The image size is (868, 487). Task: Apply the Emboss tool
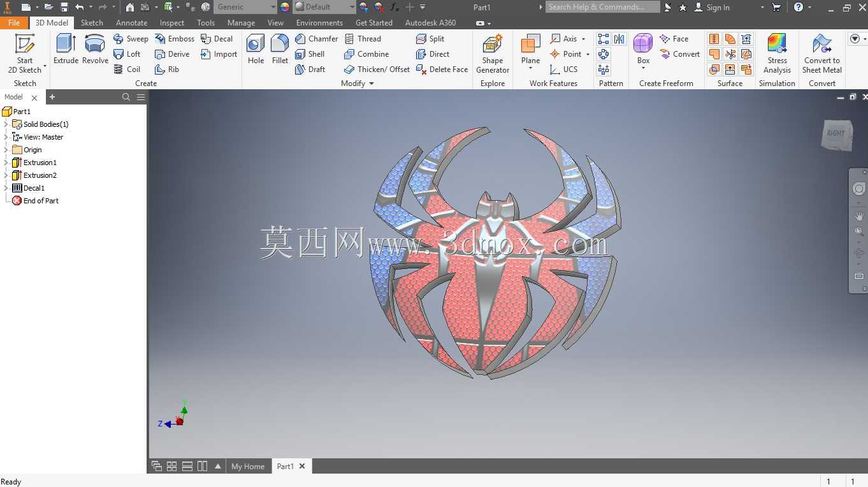[x=175, y=39]
